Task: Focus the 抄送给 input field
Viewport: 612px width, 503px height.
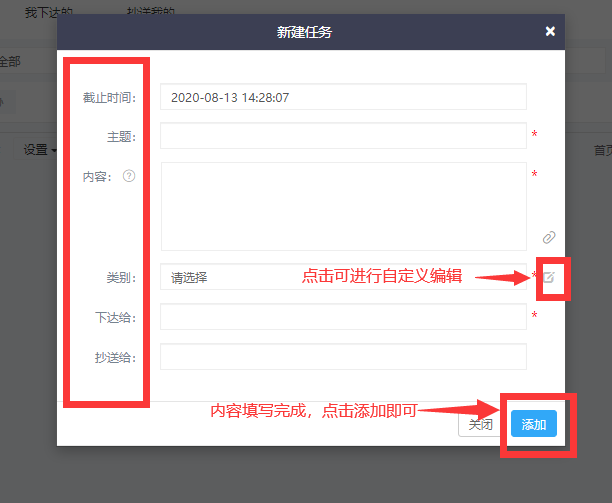Action: pyautogui.click(x=343, y=357)
